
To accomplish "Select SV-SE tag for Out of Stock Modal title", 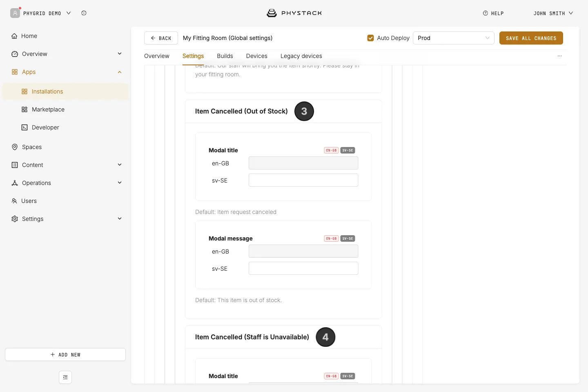I will 347,150.
